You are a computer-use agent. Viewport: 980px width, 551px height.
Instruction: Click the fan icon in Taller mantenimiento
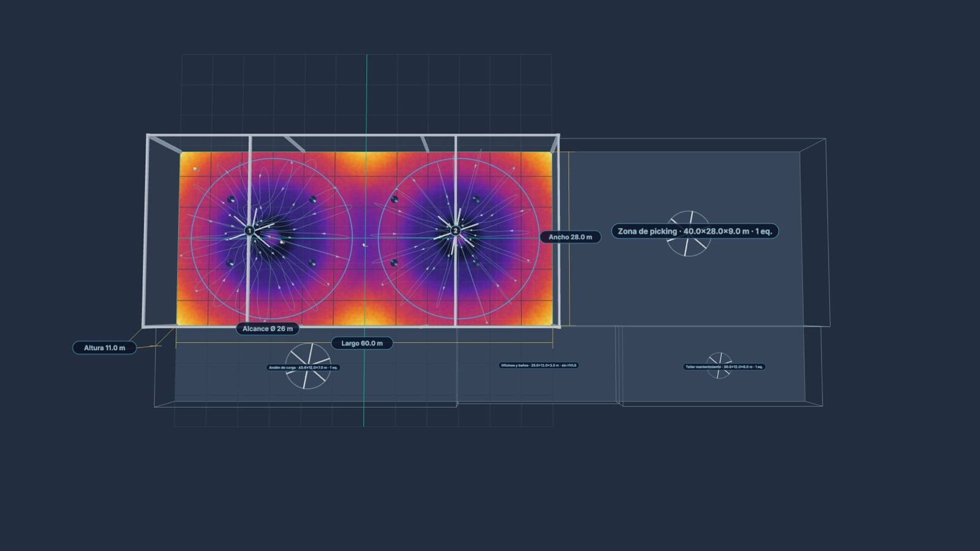[x=719, y=365]
